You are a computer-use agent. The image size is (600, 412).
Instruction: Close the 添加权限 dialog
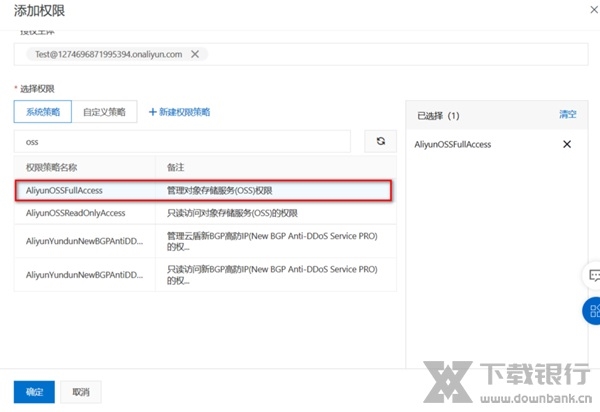pyautogui.click(x=594, y=10)
